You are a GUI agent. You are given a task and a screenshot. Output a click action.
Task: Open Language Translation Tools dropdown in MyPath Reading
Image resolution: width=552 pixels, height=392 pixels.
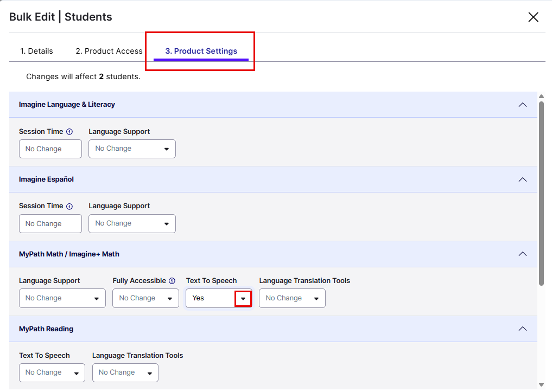[125, 373]
